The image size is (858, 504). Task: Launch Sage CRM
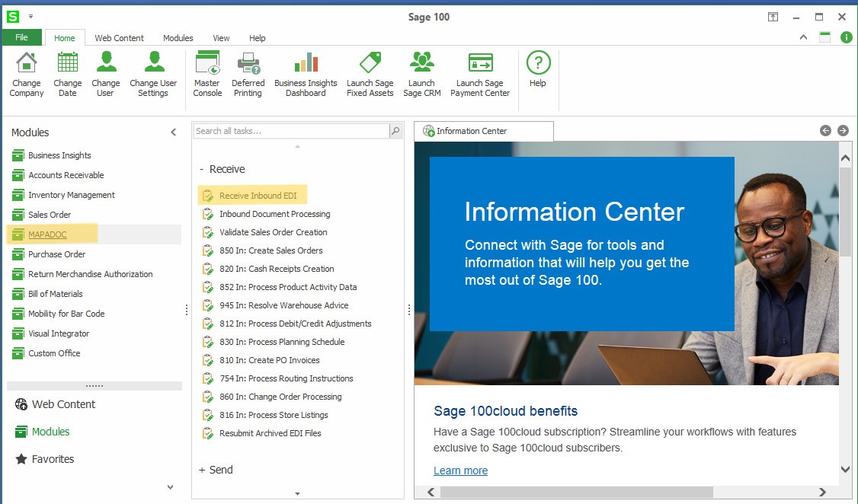tap(422, 75)
